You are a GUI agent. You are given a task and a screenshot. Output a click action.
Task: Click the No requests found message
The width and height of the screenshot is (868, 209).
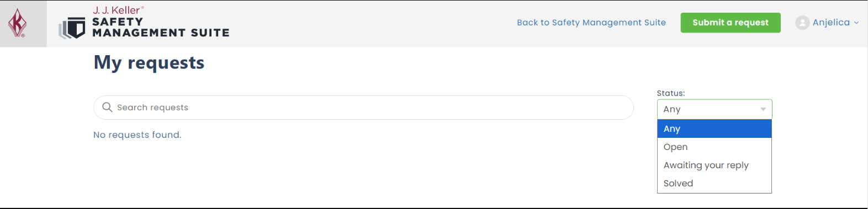137,135
